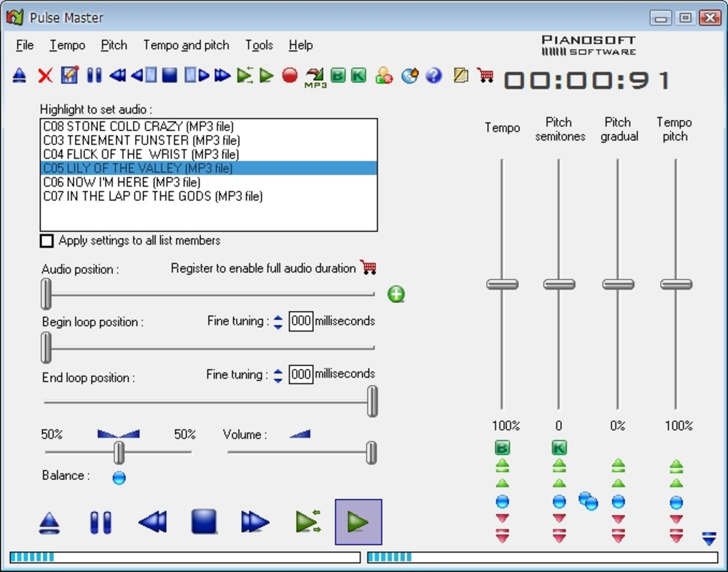Click Tempo large-step down red arrow
The width and height of the screenshot is (728, 572).
[x=502, y=536]
